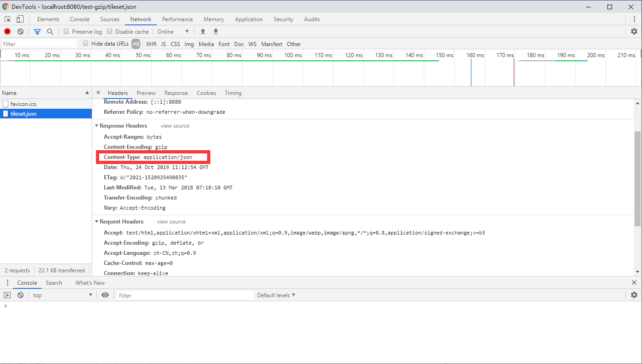Clear the network log using the clear icon
The height and width of the screenshot is (364, 642).
(x=20, y=31)
